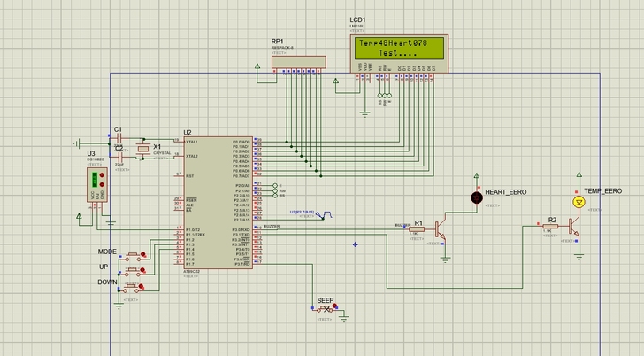
Task: Click the LCD1 display screen
Action: coord(395,50)
